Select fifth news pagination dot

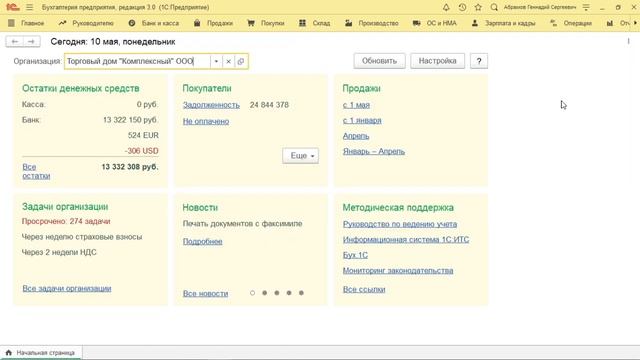point(301,293)
